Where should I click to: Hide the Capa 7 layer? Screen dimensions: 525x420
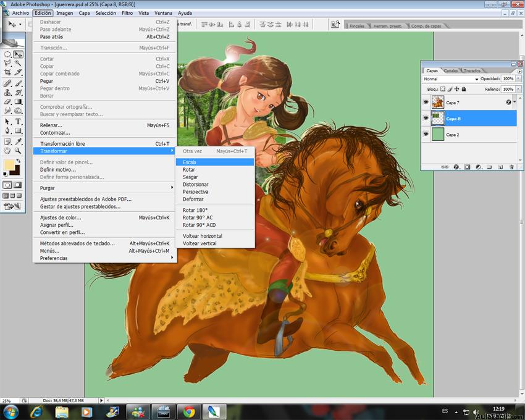426,102
